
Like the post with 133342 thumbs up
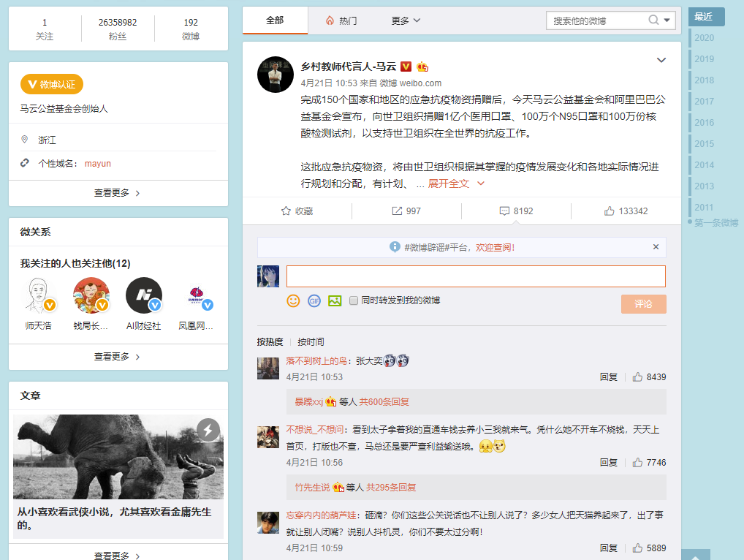point(610,211)
